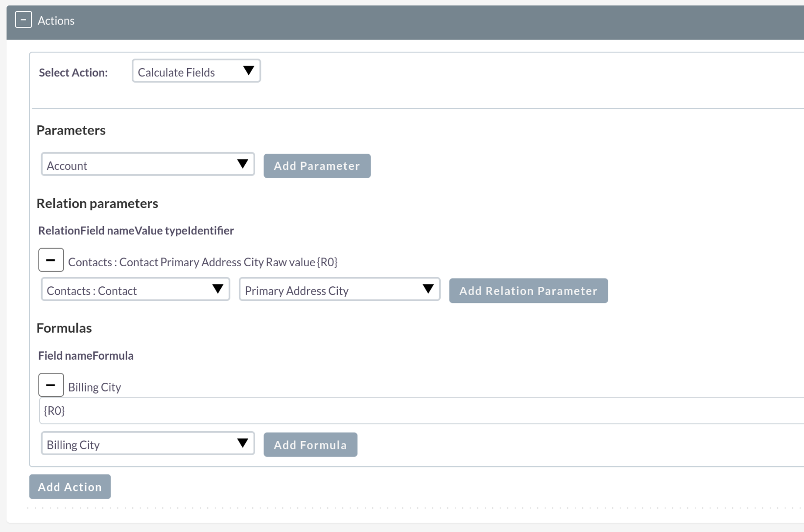Screen dimensions: 804x532
Task: Click the Raw value {R0} relation summary text
Action: coord(302,262)
